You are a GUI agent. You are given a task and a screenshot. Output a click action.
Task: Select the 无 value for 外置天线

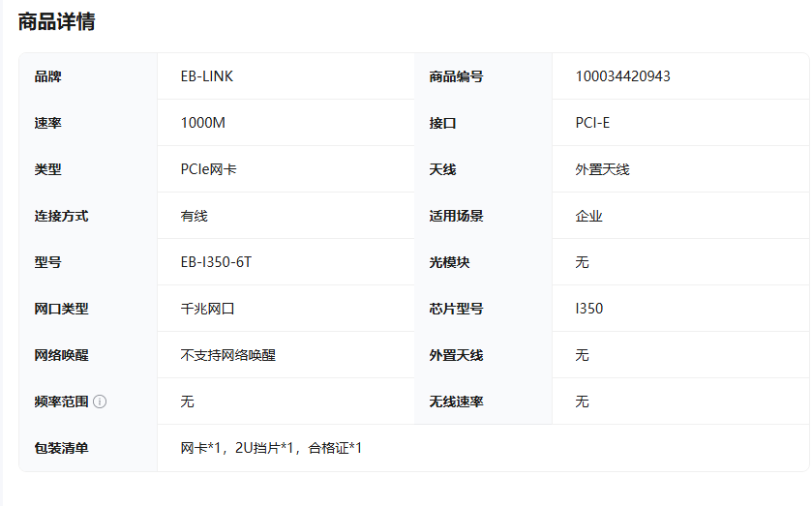pyautogui.click(x=582, y=355)
